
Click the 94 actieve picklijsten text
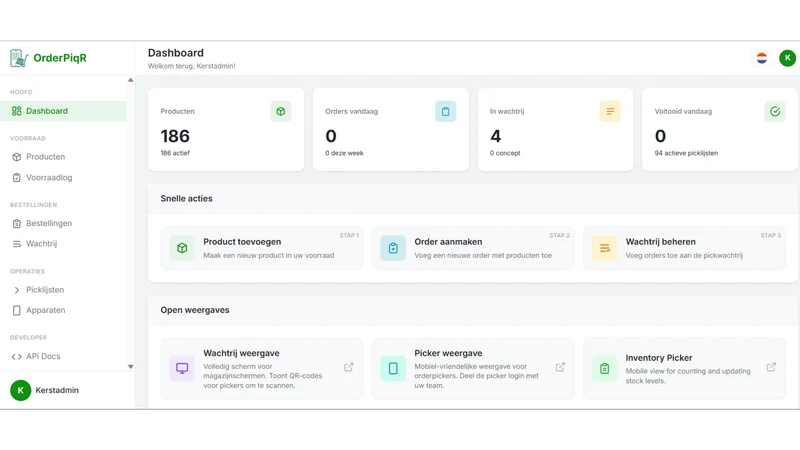pos(686,153)
